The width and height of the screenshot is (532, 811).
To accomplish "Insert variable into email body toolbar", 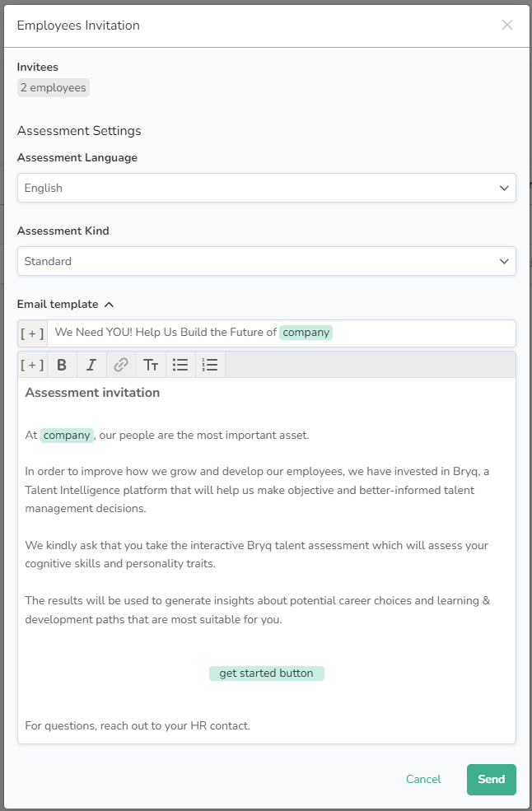I will [32, 365].
